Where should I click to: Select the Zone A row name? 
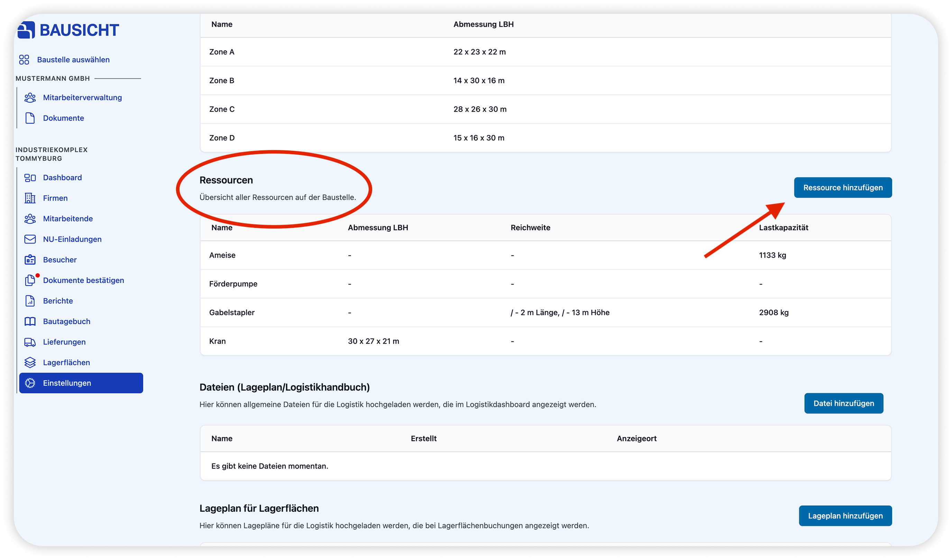(222, 52)
